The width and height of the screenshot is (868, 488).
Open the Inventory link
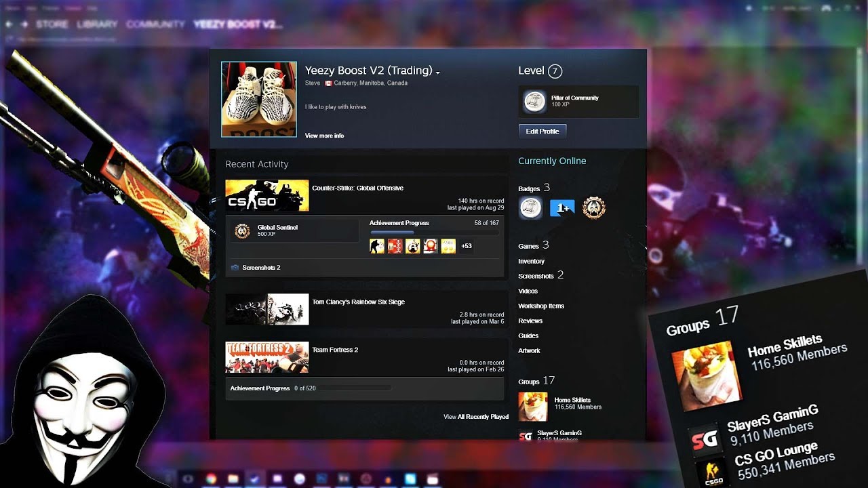click(531, 261)
